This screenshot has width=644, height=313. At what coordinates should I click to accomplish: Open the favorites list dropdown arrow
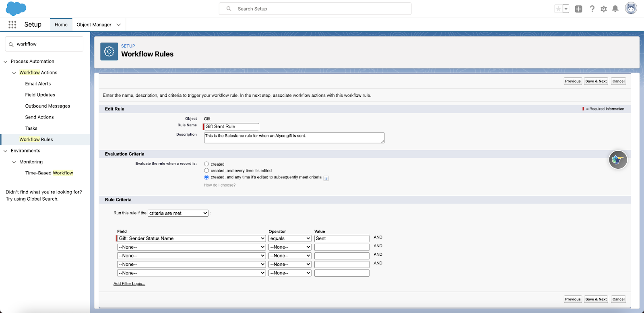tap(566, 9)
